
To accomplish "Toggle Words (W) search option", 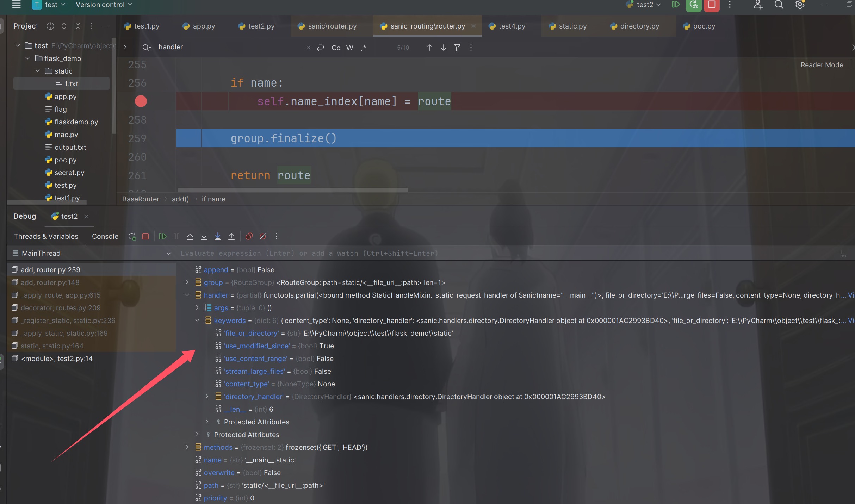I will click(349, 48).
